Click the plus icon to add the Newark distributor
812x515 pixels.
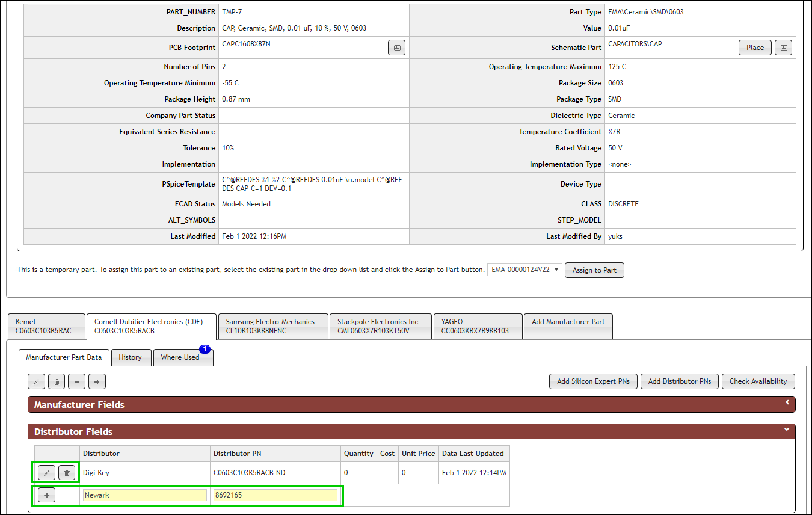point(46,495)
